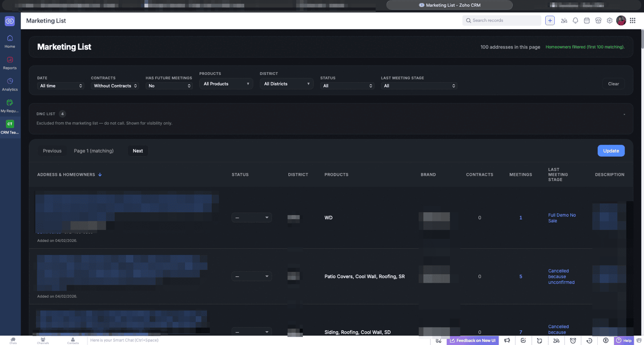The height and width of the screenshot is (345, 644).
Task: Open Last Meeting Stage filter dropdown
Action: click(419, 86)
